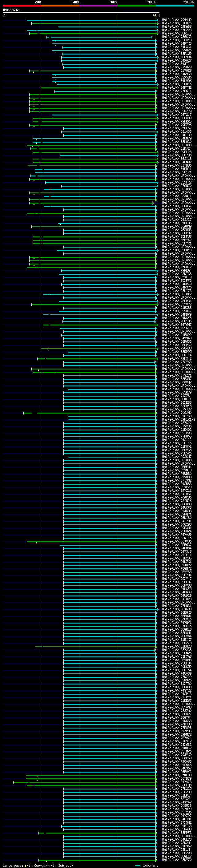This screenshot has width=197, height=868.
Task: Select the UniRef100_Q7VXH0 label
Action: click(x=177, y=426)
